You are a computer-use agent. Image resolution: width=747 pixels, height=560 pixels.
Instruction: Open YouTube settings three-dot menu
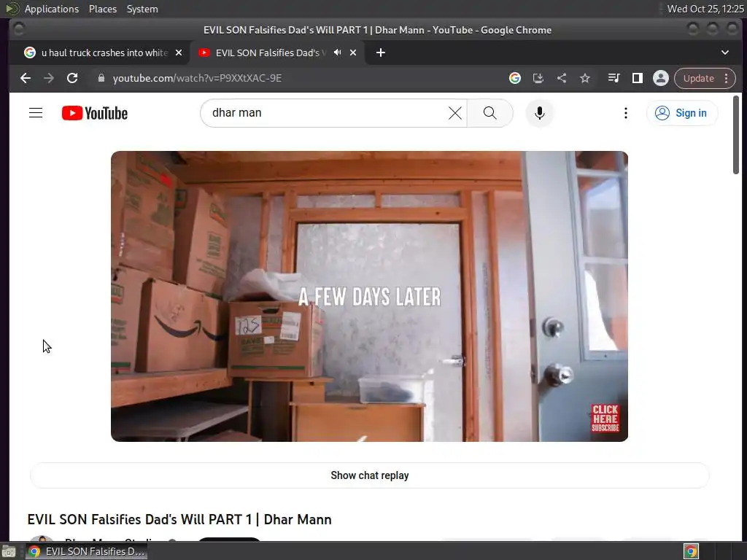coord(625,113)
